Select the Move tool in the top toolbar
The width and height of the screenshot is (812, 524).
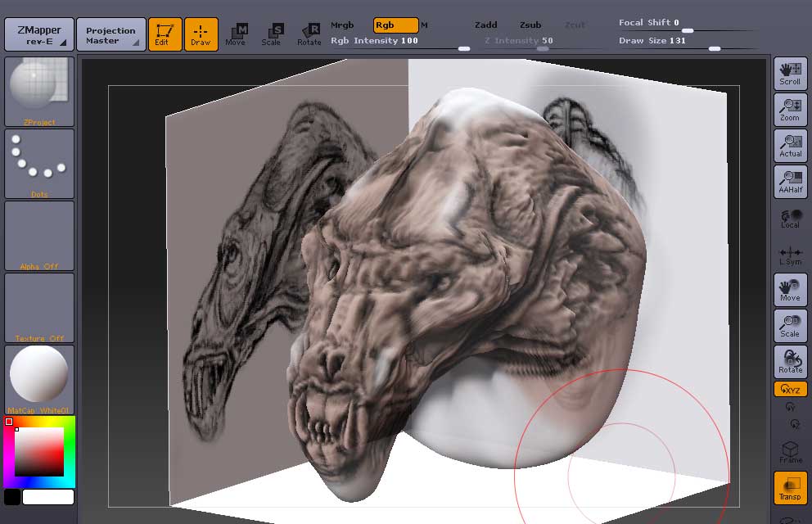pos(236,34)
